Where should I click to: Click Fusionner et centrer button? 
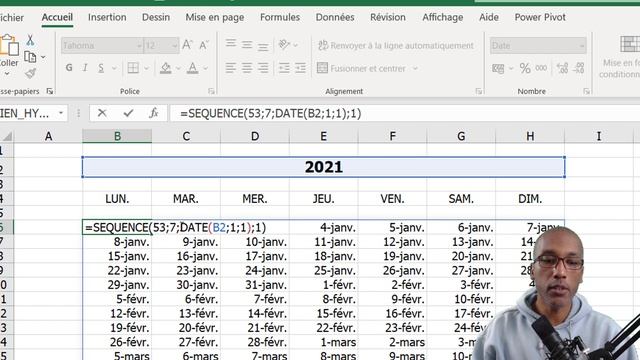pyautogui.click(x=362, y=68)
